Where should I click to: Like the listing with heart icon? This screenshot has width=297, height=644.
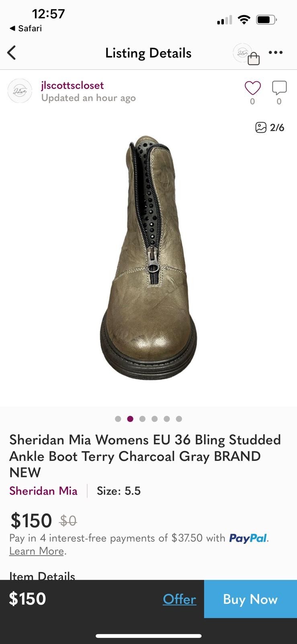pyautogui.click(x=252, y=88)
